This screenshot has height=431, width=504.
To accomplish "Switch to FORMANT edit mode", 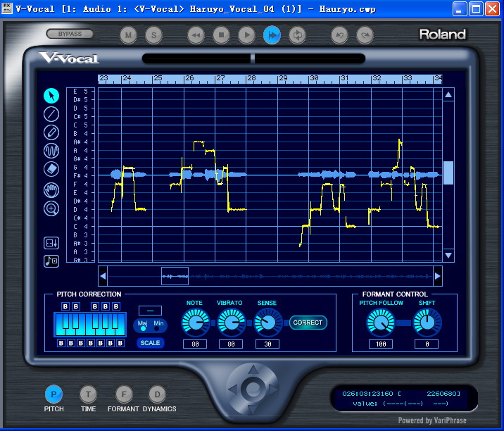I will pyautogui.click(x=124, y=394).
